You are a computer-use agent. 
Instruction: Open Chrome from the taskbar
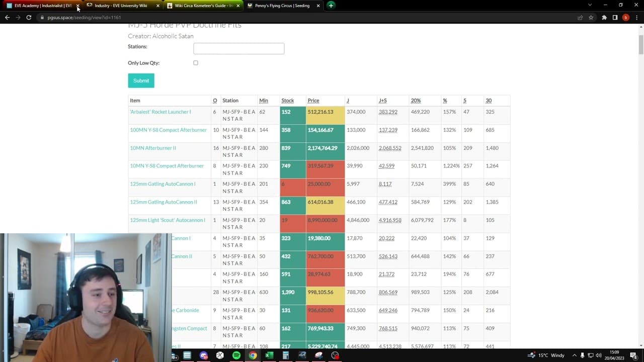(x=253, y=355)
